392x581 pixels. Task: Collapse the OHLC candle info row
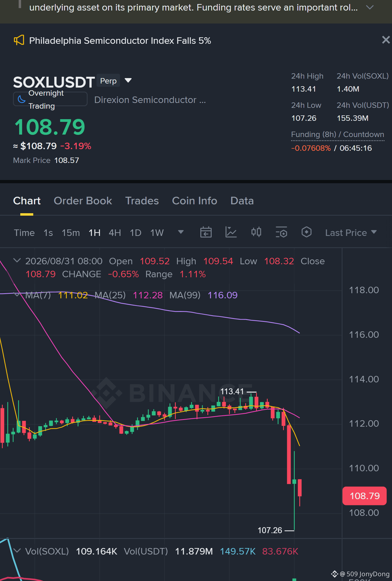click(x=17, y=261)
